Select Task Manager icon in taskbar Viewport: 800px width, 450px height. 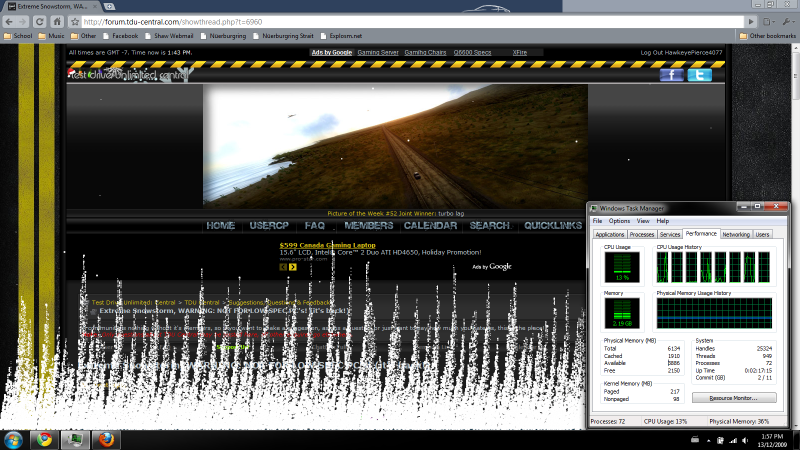75,438
